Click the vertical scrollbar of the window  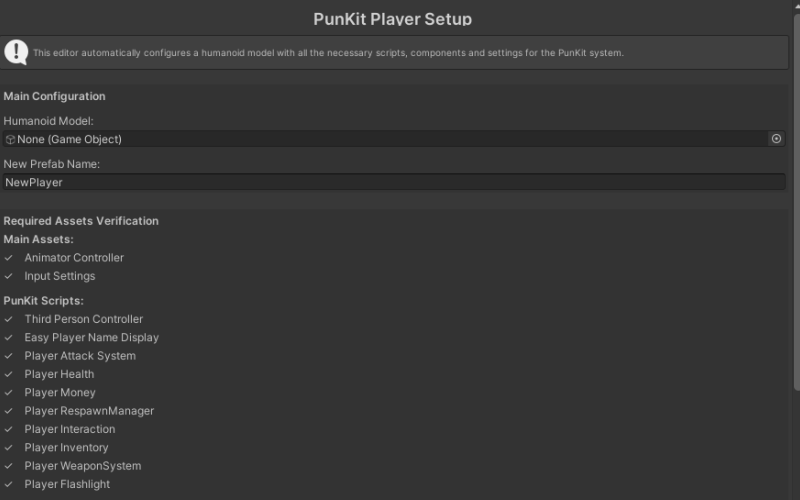click(796, 200)
